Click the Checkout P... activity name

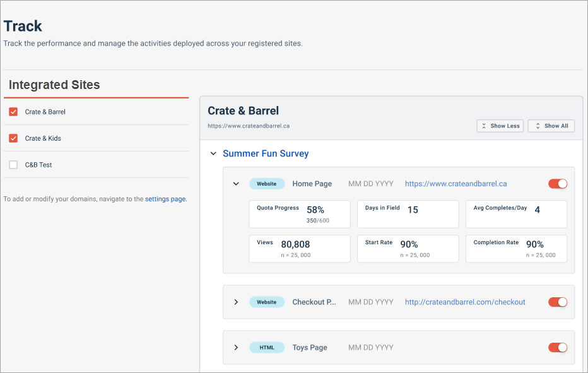coord(314,302)
